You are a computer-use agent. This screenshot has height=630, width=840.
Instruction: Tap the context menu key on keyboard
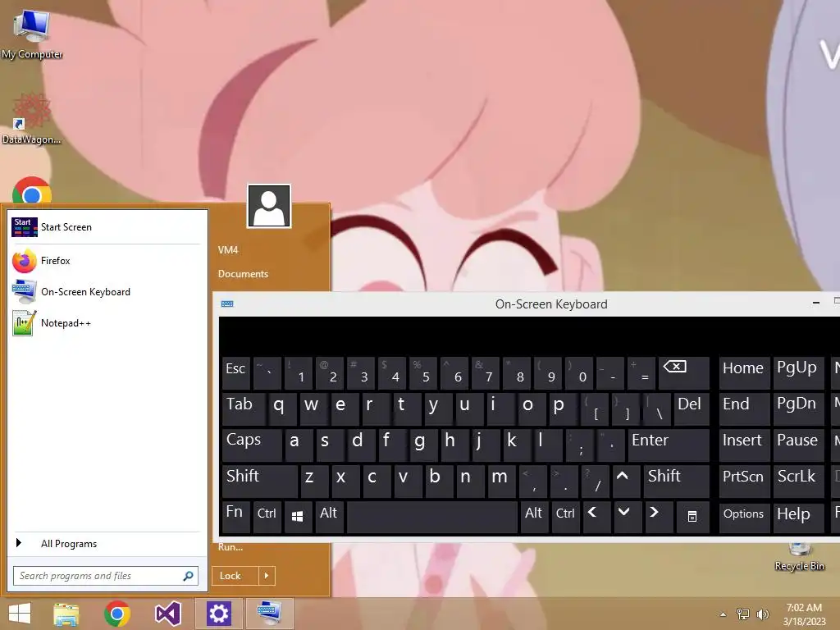coord(692,517)
